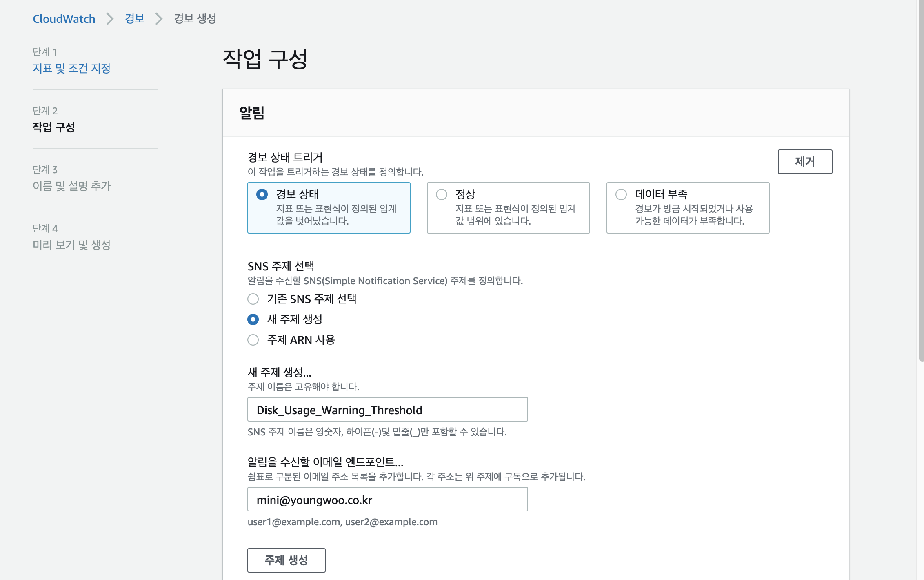Go to step 1 지표 및 조건 지정
This screenshot has width=924, height=580.
point(71,68)
